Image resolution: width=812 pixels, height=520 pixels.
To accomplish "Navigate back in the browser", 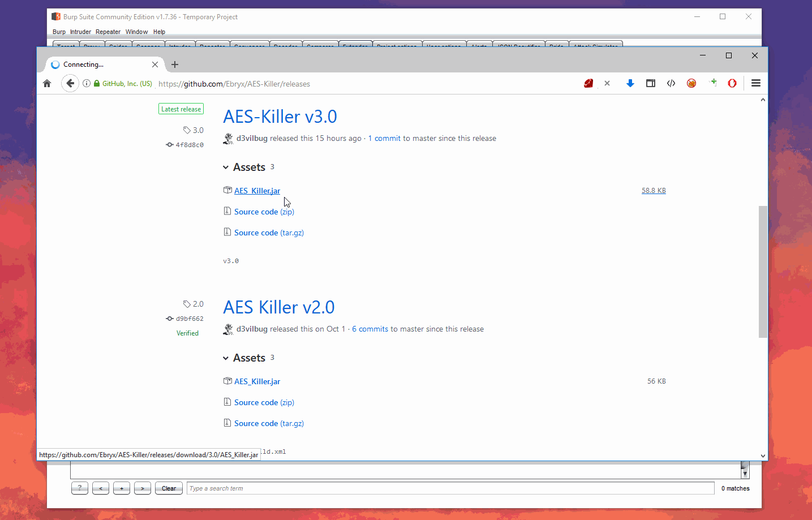I will pos(70,83).
